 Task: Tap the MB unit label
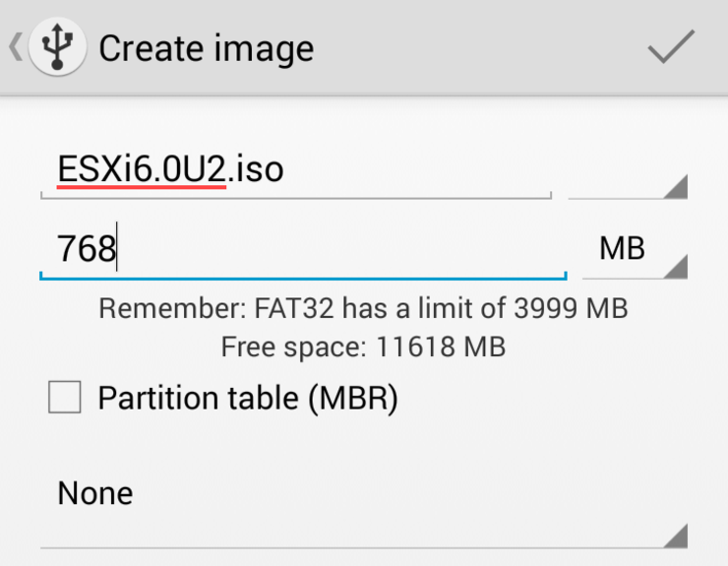coord(622,248)
